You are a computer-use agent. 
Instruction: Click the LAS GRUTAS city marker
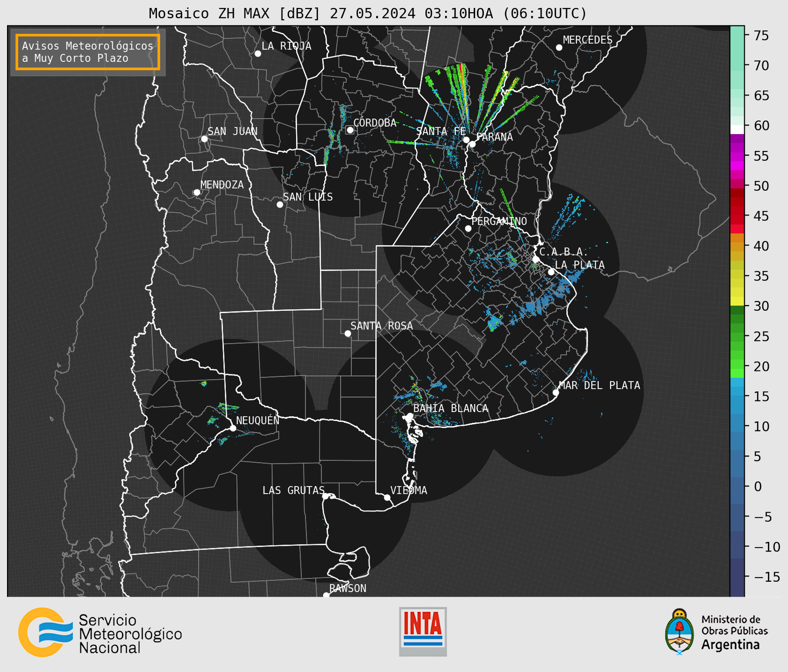click(x=326, y=496)
